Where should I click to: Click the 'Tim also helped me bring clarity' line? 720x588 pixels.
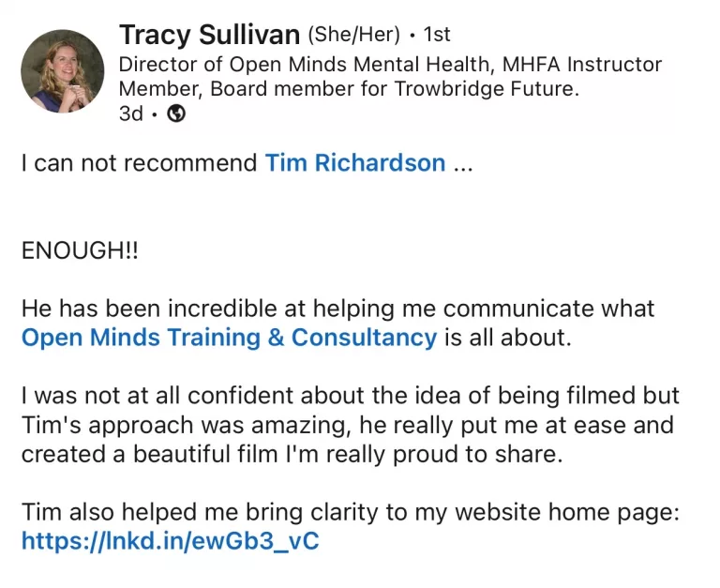tap(350, 512)
